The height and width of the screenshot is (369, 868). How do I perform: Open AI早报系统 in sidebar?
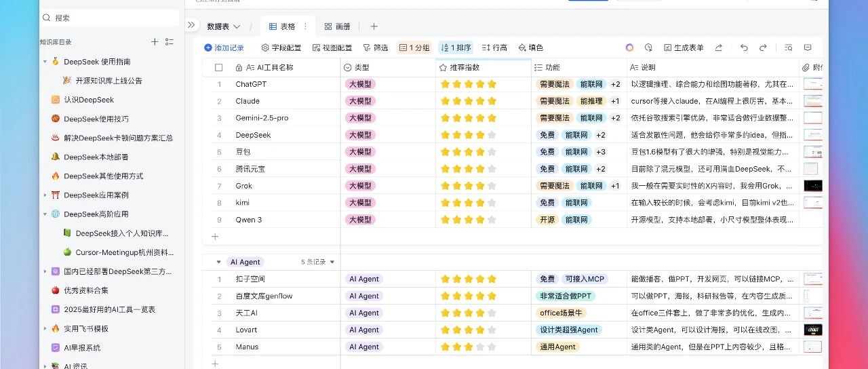[x=82, y=347]
